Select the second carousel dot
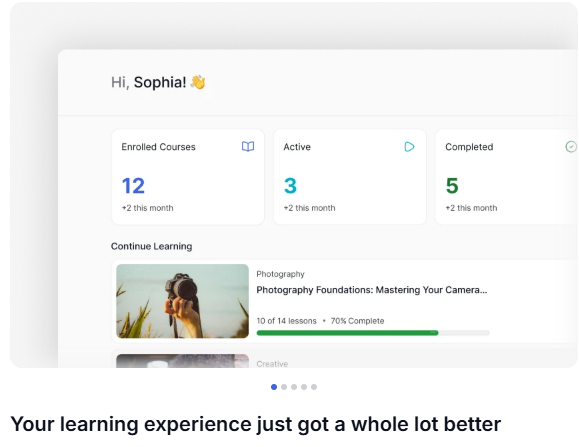Viewport: 579px width, 447px height. click(284, 387)
